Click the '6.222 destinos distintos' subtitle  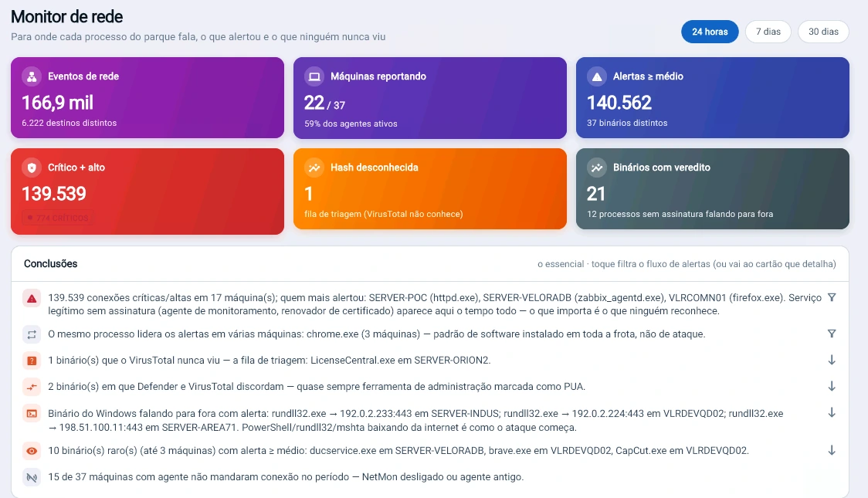click(70, 123)
